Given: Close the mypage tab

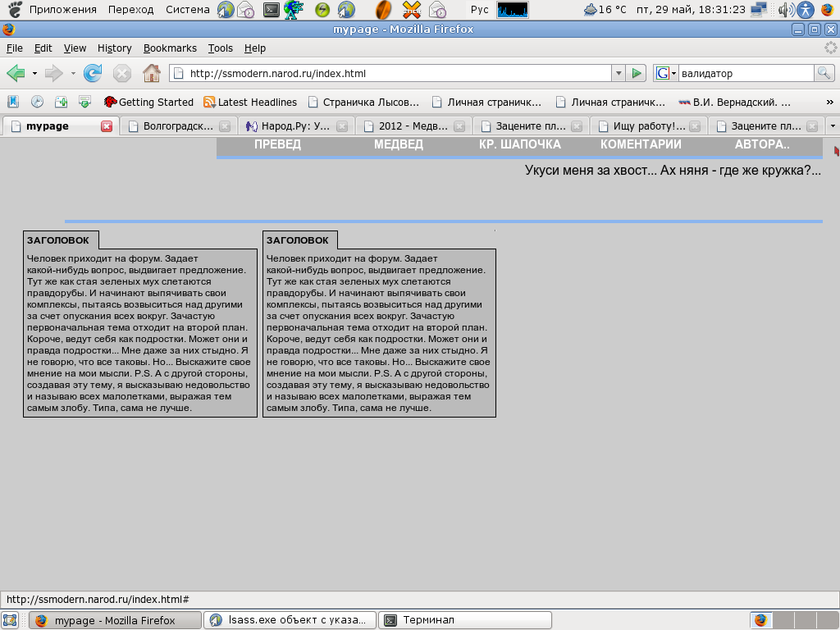Looking at the screenshot, I should tap(107, 126).
